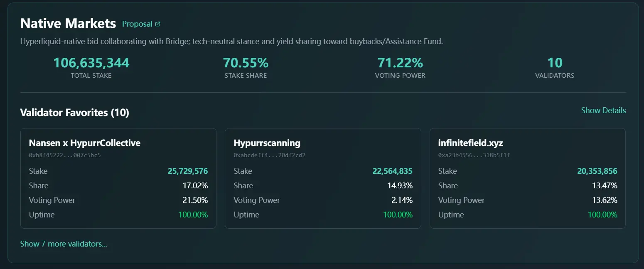644x269 pixels.
Task: Click the Total Stake value 106,635,344
Action: pyautogui.click(x=91, y=62)
